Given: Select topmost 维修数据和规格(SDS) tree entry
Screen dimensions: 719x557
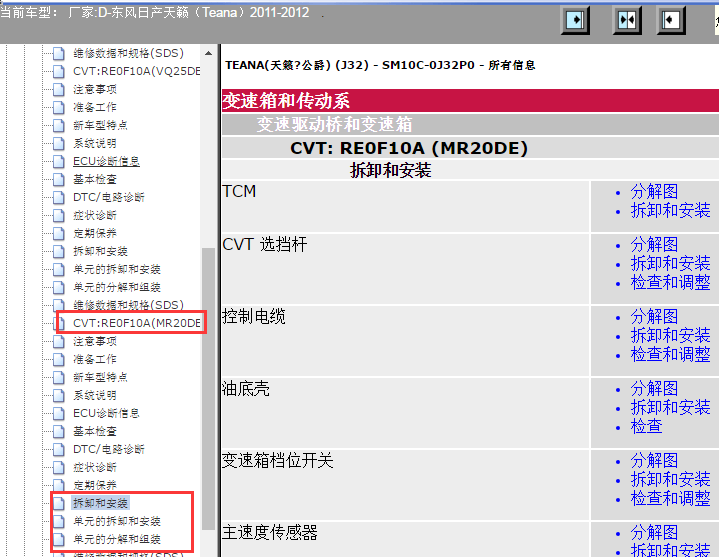Looking at the screenshot, I should tap(128, 53).
